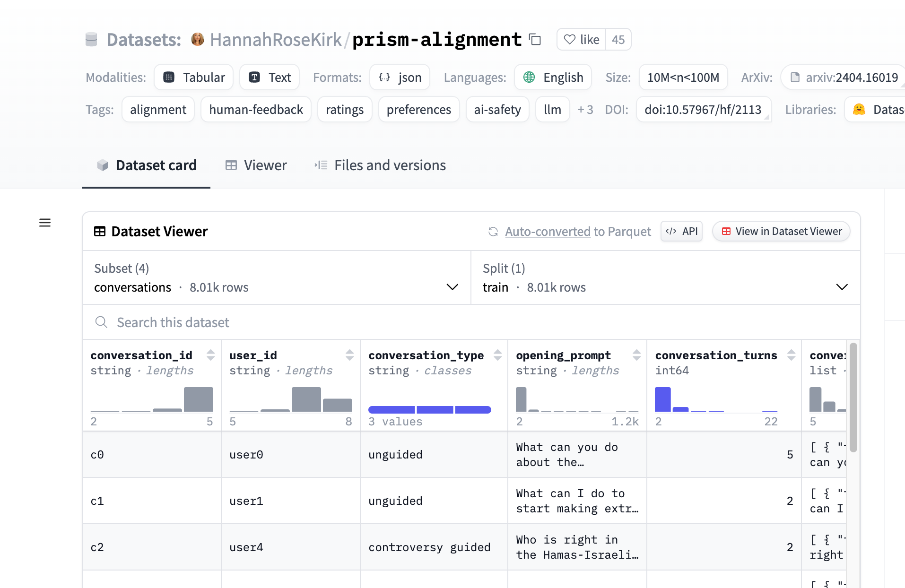This screenshot has height=588, width=905.
Task: Open the prism-alignment dataset title link
Action: click(437, 40)
